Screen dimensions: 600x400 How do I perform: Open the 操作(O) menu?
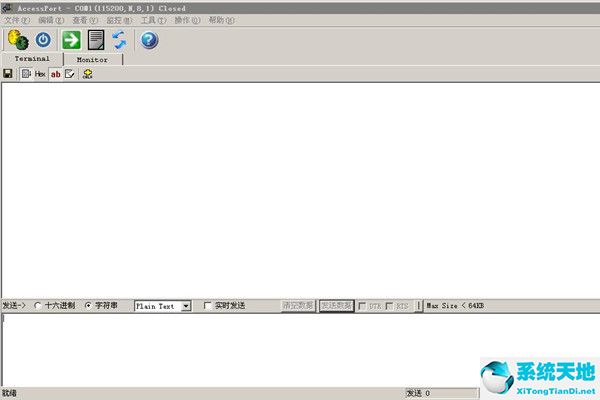click(187, 20)
